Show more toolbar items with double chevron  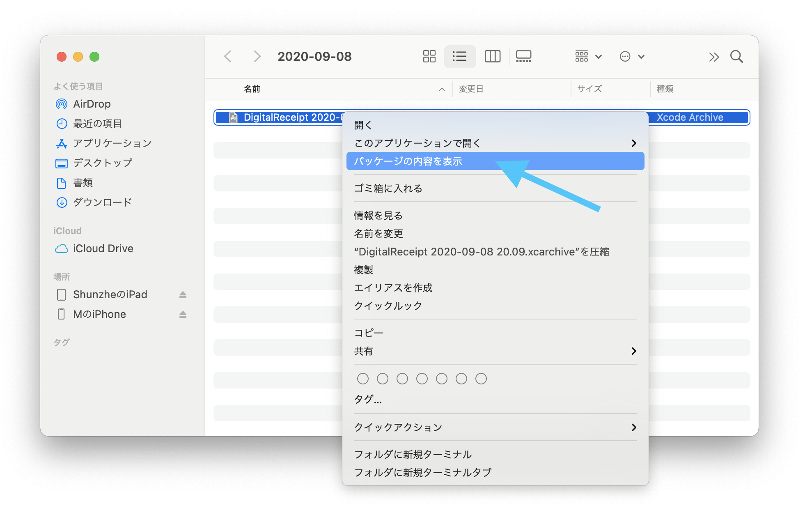[714, 57]
